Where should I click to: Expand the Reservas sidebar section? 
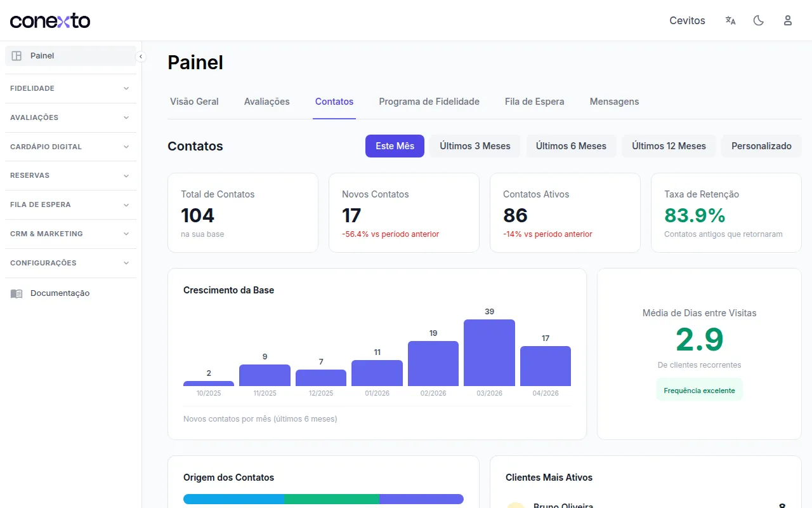tap(70, 175)
